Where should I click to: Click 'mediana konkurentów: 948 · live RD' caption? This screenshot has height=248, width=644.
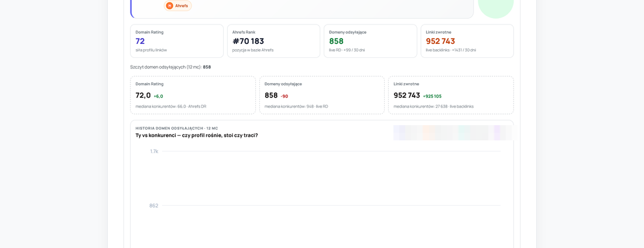click(296, 106)
